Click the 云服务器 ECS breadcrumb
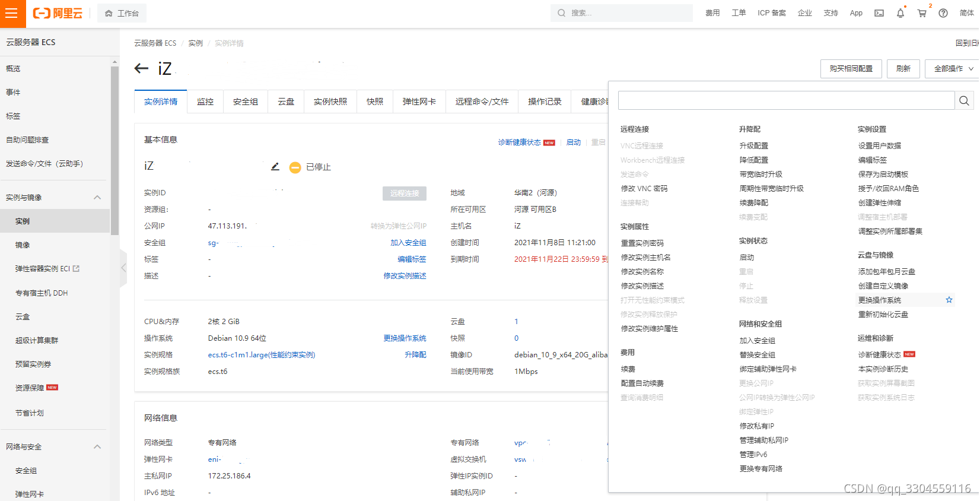The image size is (980, 501). click(155, 43)
